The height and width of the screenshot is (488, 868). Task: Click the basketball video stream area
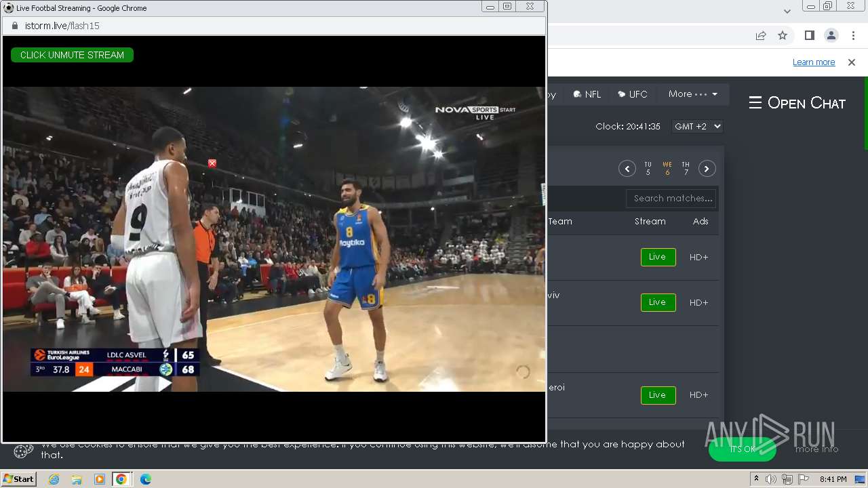[x=274, y=239]
